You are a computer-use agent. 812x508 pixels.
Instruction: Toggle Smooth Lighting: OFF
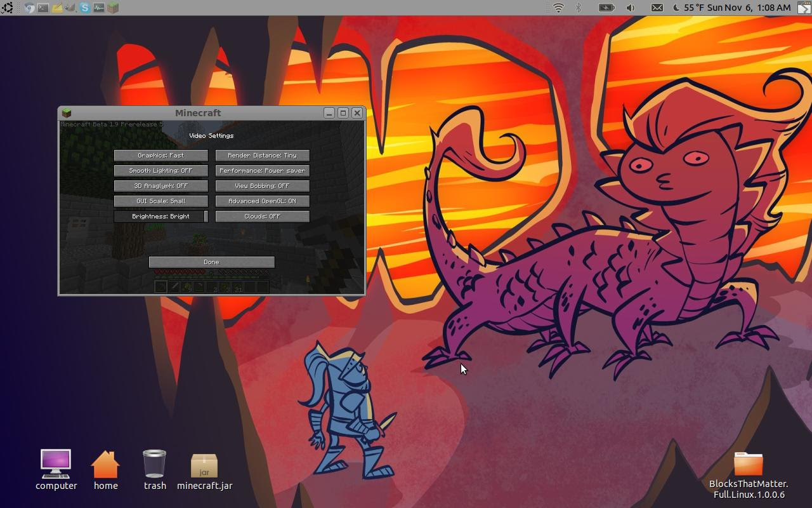click(161, 171)
